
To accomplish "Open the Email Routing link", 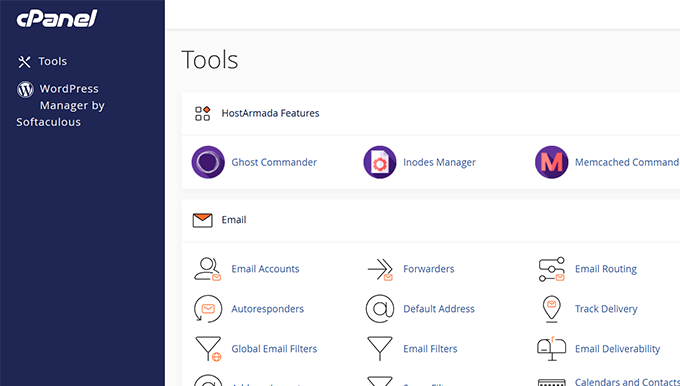I will (606, 269).
